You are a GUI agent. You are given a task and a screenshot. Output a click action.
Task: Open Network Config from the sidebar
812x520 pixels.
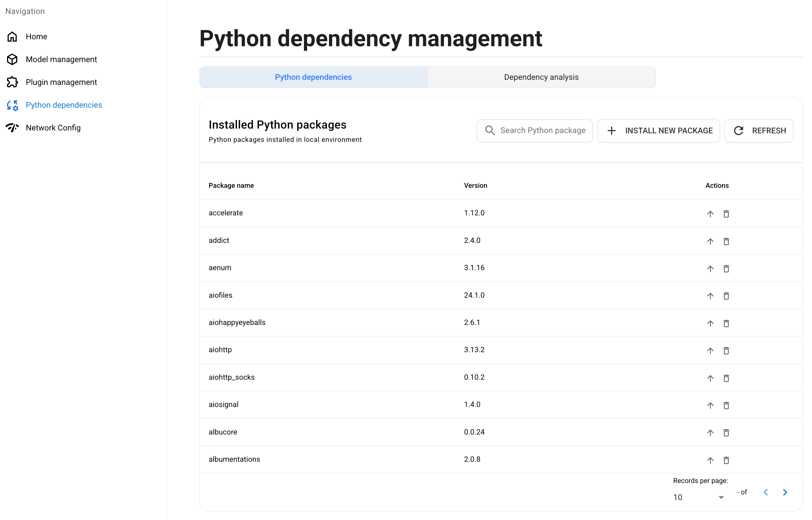(x=53, y=128)
